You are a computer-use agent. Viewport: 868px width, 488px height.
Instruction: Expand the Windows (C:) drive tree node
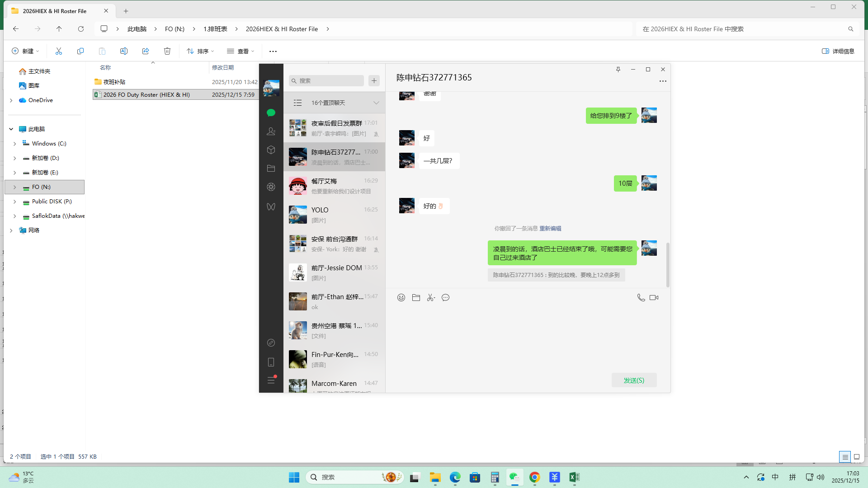point(14,144)
